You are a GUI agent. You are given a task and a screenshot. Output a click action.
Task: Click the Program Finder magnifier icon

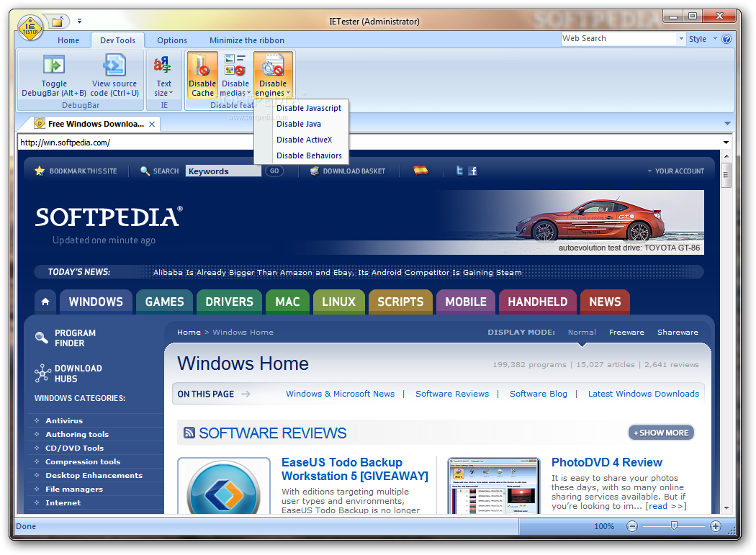[42, 338]
